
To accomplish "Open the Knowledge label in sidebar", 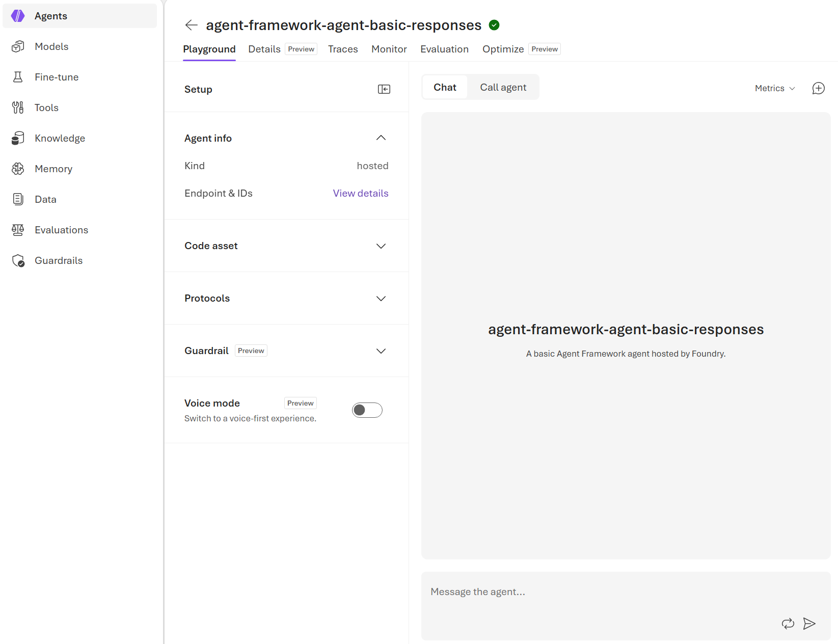I will tap(60, 138).
